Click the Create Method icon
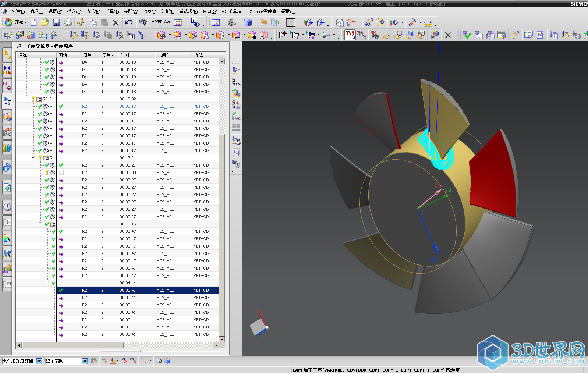Screen dimensions: 588x373 (x=43, y=35)
